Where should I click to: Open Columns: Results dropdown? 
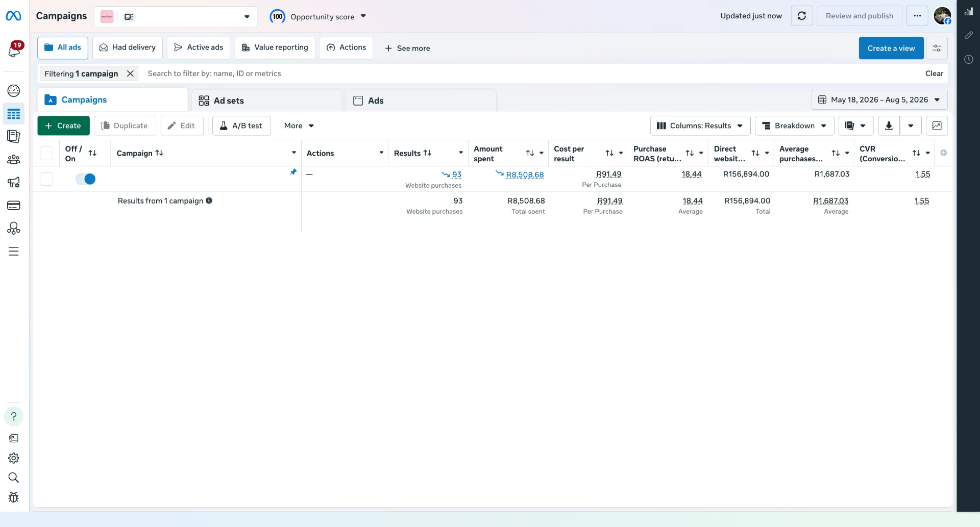click(x=700, y=126)
